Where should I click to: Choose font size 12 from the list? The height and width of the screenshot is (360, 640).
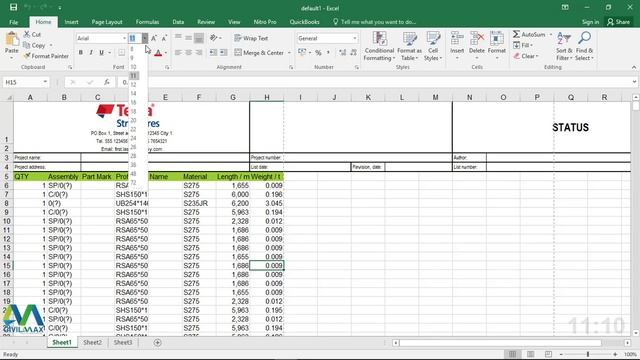[x=133, y=84]
